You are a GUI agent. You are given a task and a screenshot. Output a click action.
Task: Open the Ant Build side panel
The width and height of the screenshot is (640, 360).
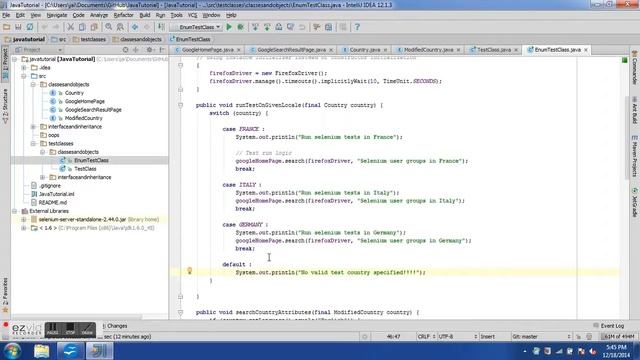tap(635, 110)
